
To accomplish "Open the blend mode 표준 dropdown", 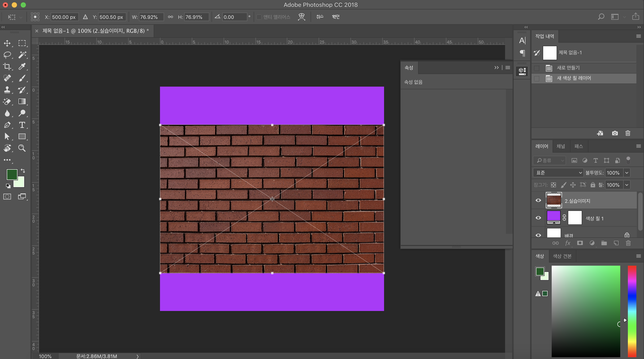I will (x=558, y=173).
